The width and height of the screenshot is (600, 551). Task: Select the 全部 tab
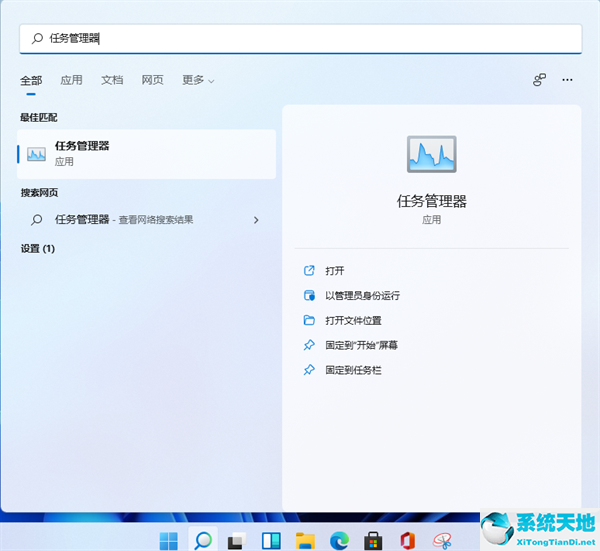[31, 80]
